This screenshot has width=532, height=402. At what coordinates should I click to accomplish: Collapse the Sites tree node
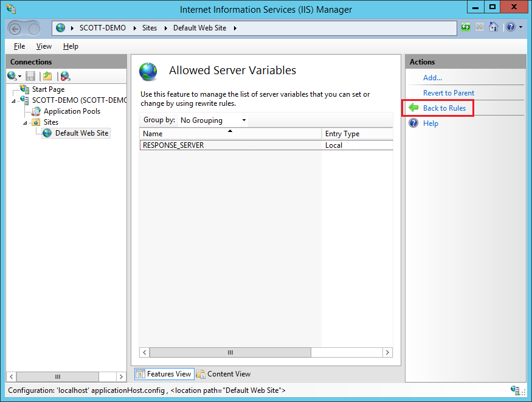tap(26, 122)
